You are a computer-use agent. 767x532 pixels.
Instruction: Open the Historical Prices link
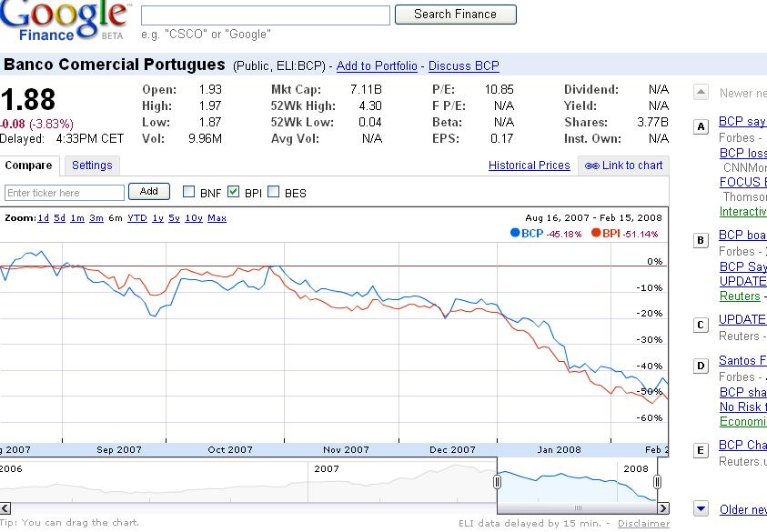tap(530, 166)
